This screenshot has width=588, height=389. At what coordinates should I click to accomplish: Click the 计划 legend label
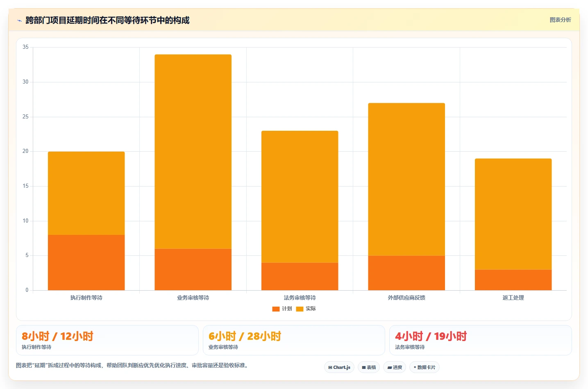tap(287, 309)
